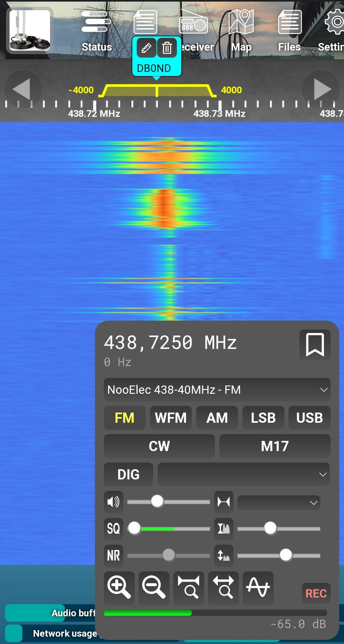Open the Files section icon
The width and height of the screenshot is (344, 644).
pos(290,30)
